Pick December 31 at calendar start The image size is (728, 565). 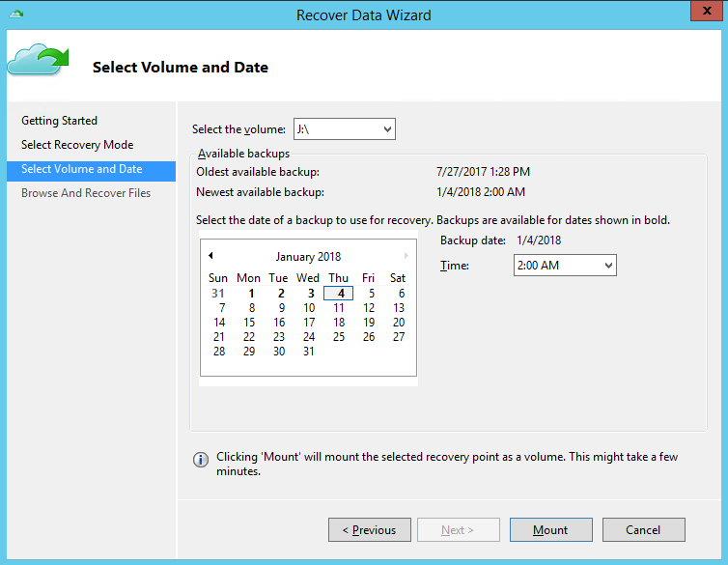point(218,294)
